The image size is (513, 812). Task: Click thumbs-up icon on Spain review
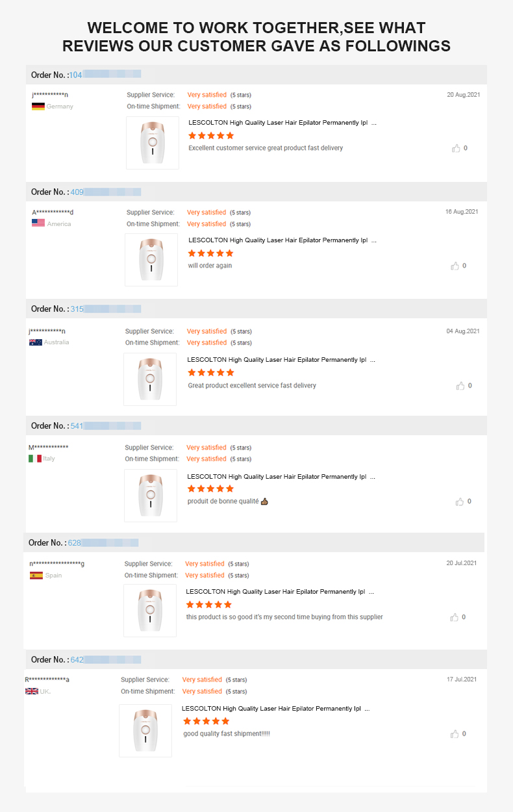click(455, 617)
